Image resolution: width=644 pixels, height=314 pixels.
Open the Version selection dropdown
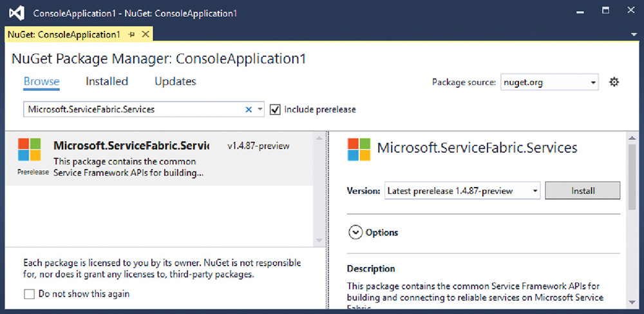pos(462,191)
